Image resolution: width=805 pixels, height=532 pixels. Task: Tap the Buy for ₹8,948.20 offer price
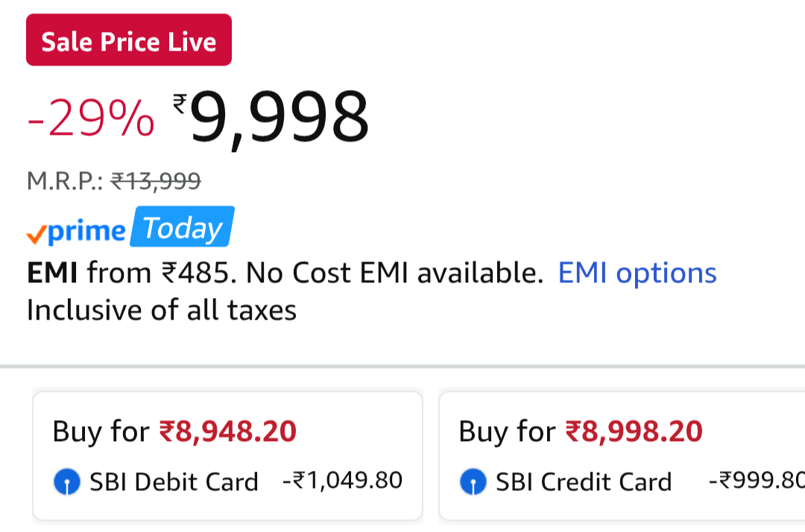[x=227, y=431]
